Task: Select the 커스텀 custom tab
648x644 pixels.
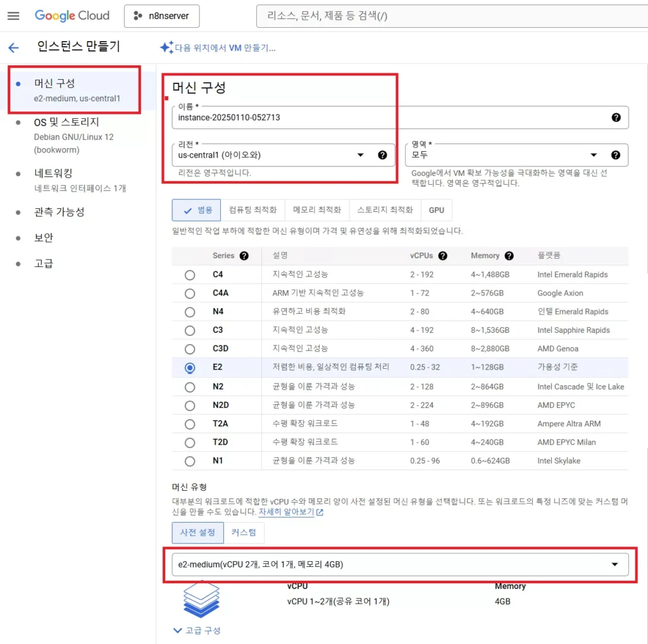Action: [244, 533]
